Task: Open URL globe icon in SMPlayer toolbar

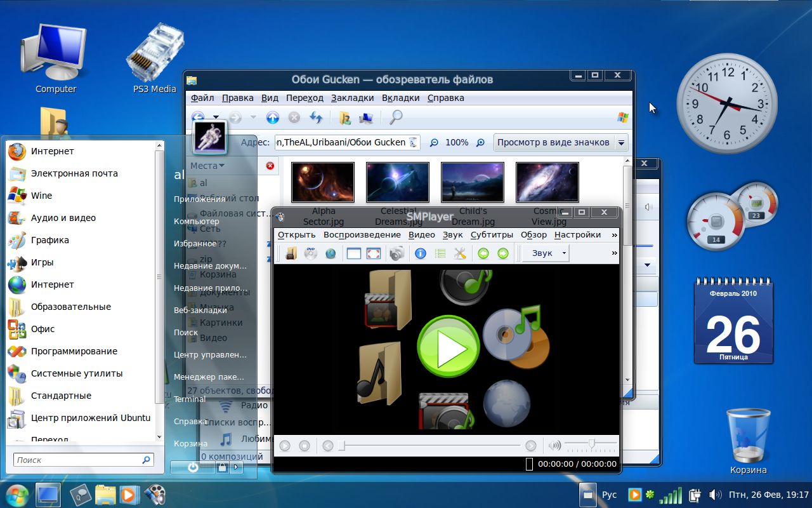Action: (331, 253)
